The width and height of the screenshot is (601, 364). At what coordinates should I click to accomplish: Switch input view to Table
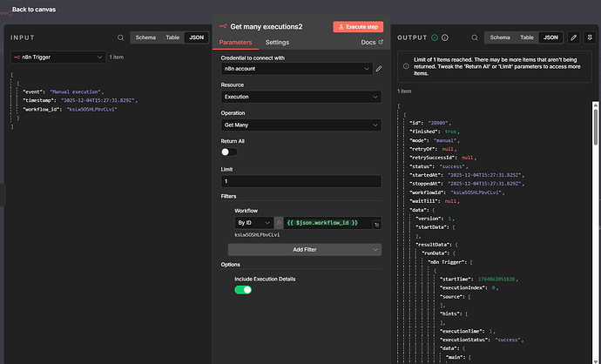174,37
